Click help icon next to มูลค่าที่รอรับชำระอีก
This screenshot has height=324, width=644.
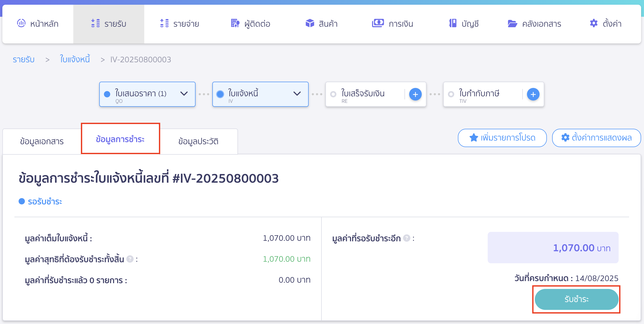407,238
